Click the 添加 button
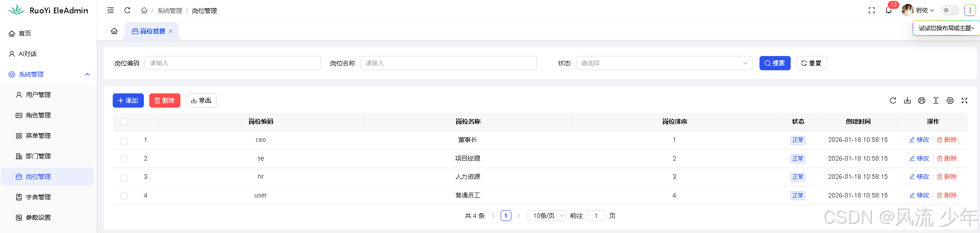The width and height of the screenshot is (980, 233). tap(128, 100)
